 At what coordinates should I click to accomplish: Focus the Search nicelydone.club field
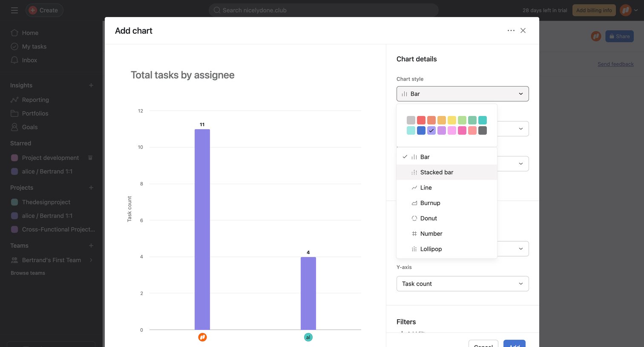[x=324, y=10]
